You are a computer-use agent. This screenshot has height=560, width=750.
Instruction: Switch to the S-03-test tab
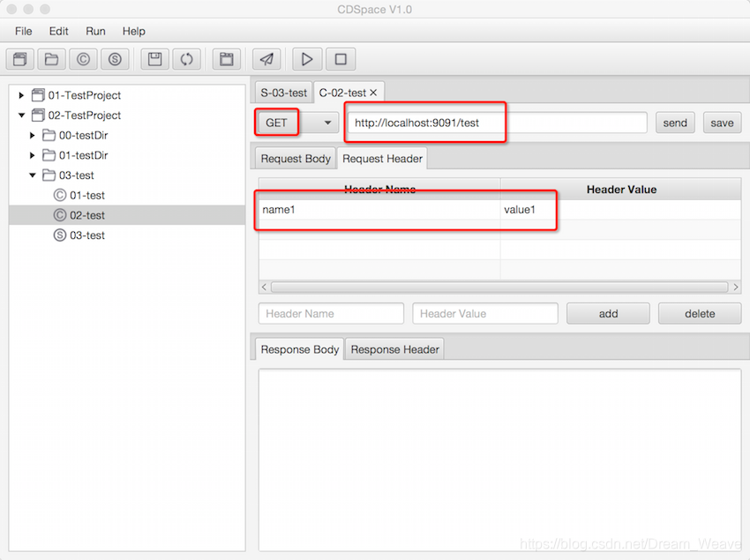click(283, 93)
